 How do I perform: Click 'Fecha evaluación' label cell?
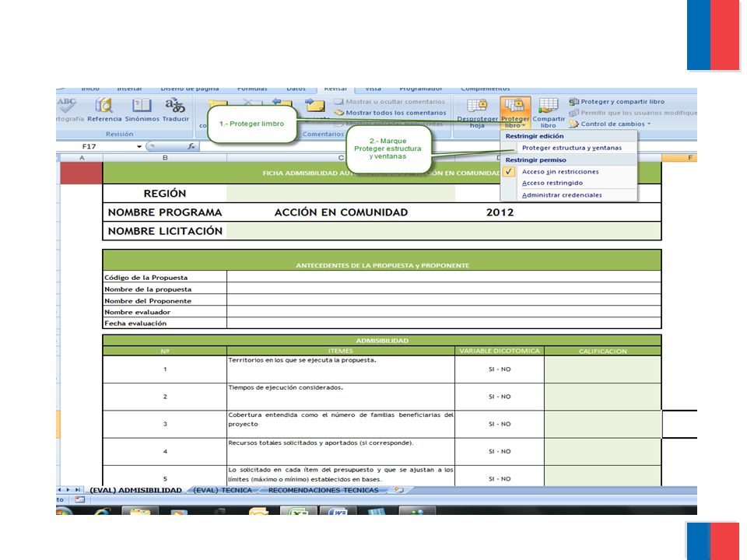[165, 324]
